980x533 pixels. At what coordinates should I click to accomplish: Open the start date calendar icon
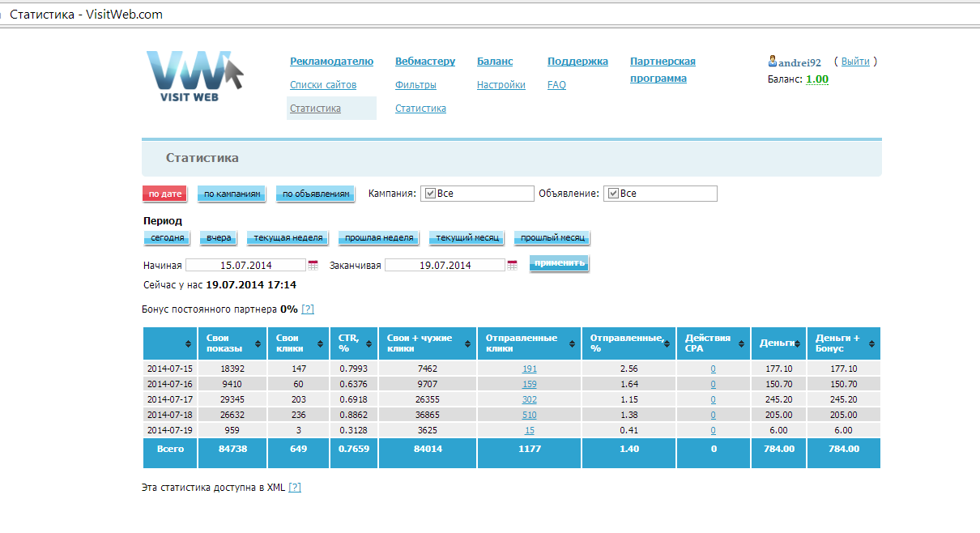313,265
